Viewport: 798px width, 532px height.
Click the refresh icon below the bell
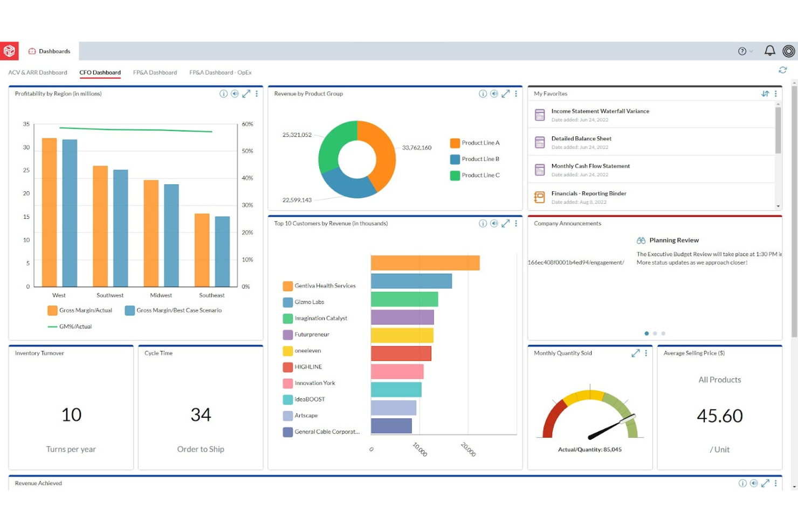[783, 70]
